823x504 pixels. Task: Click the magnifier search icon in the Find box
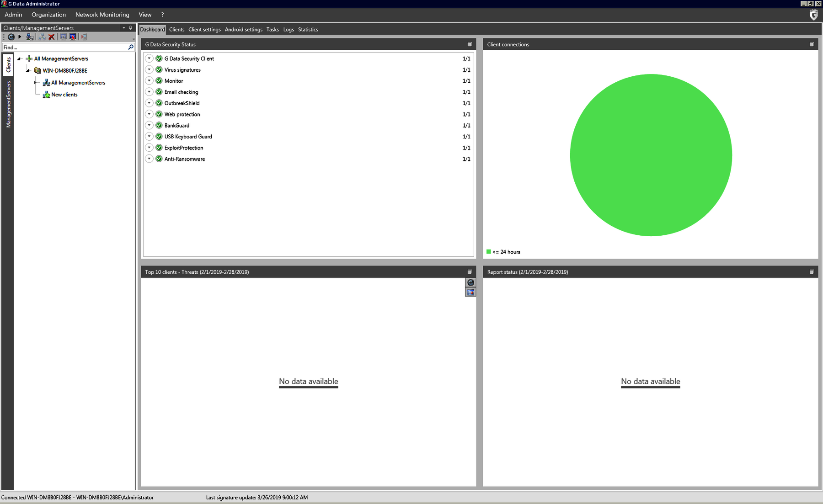[131, 47]
